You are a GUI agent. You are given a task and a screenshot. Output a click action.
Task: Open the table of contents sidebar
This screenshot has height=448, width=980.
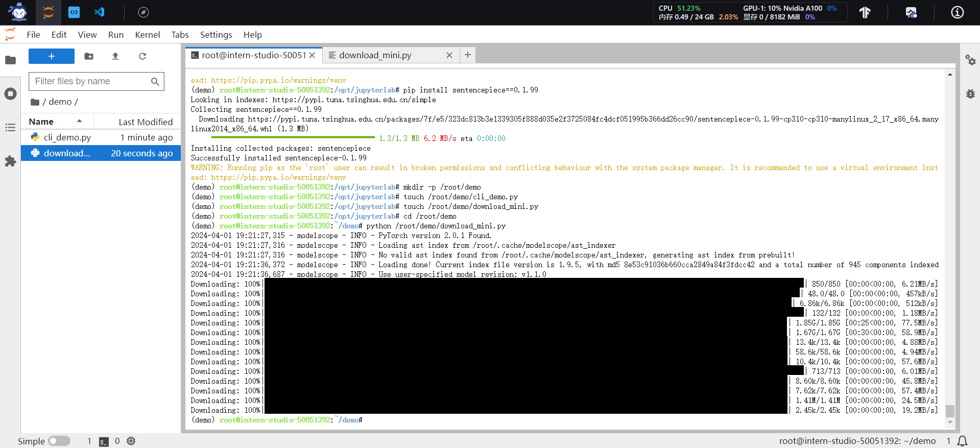(10, 127)
